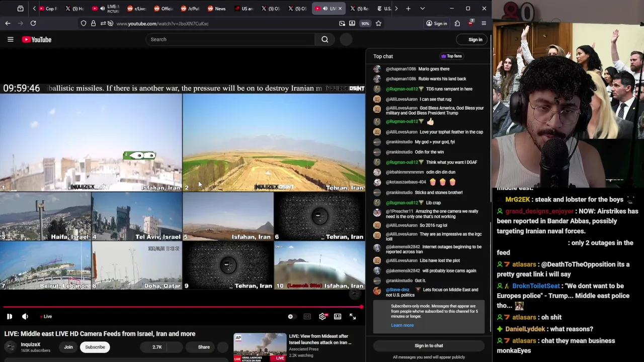Open the site padlock information icon
This screenshot has height=362, width=644.
(x=93, y=23)
